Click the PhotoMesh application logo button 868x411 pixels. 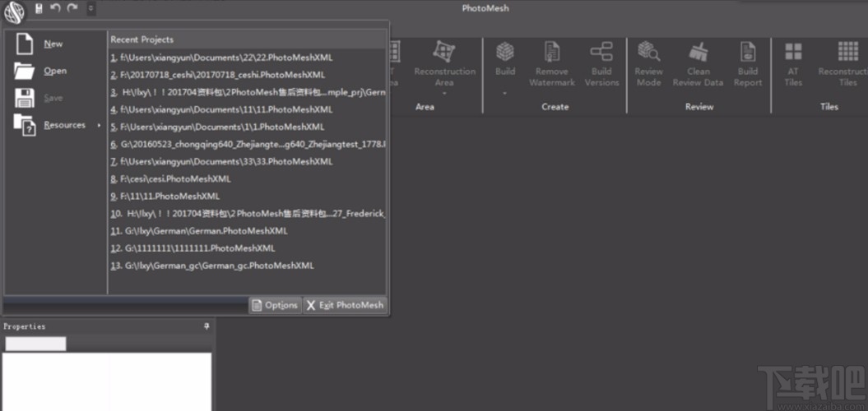pos(14,12)
